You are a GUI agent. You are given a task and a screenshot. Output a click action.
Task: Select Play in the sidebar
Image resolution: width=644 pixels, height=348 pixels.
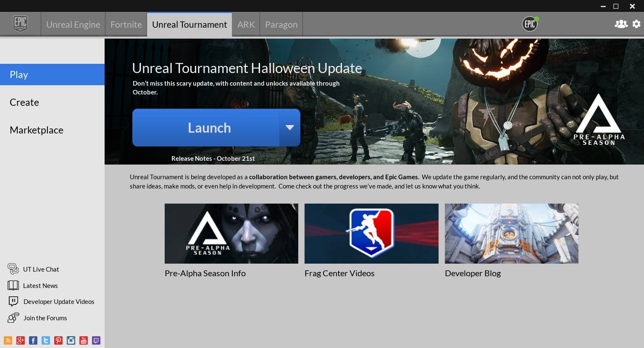pyautogui.click(x=52, y=74)
